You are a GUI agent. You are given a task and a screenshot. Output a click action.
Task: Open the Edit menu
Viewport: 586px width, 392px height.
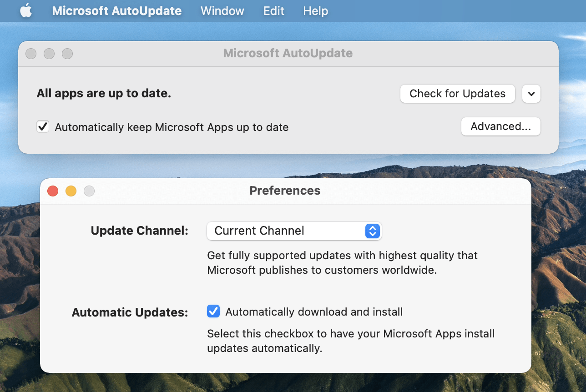[x=273, y=10]
